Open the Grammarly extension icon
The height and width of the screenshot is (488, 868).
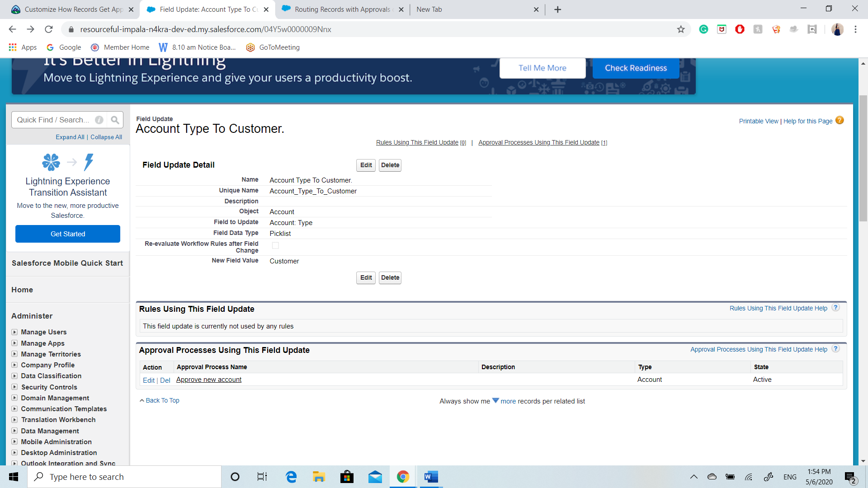703,29
